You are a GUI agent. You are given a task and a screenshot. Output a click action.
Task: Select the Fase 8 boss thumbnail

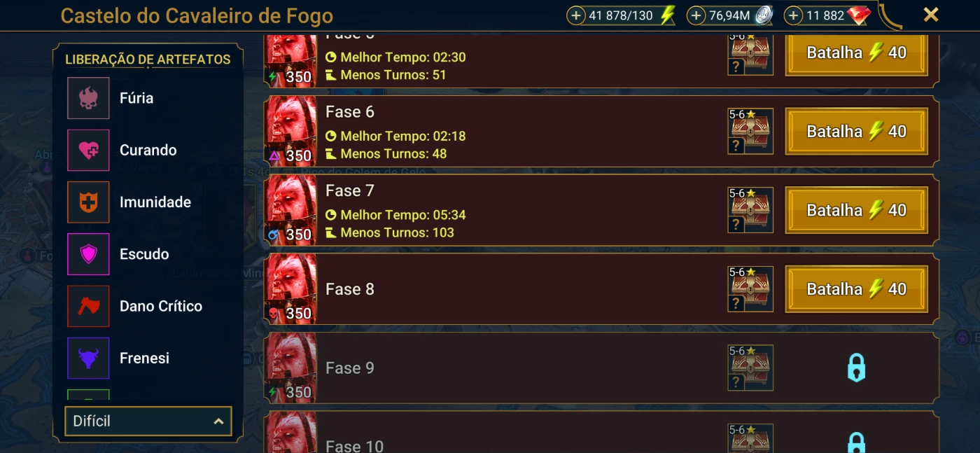point(290,289)
